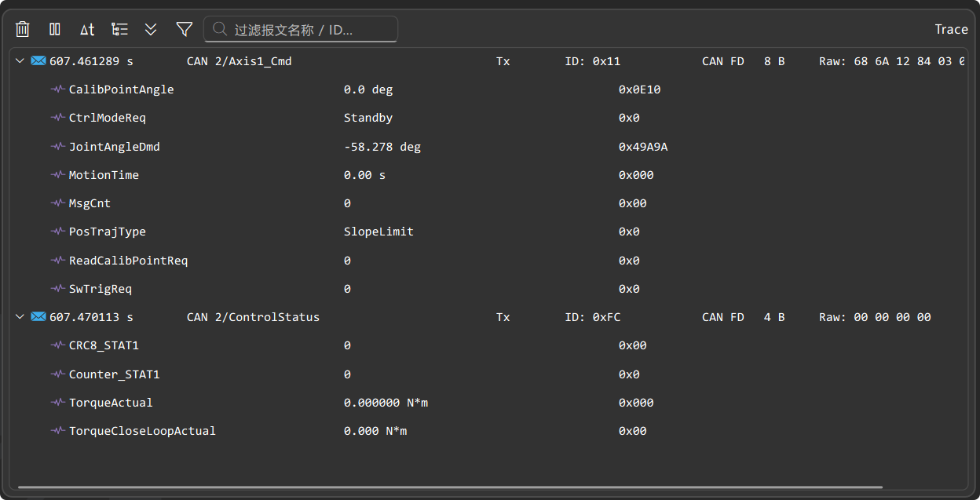Click signal waveform icon beside CRC8_STAT1
The width and height of the screenshot is (980, 500).
[57, 345]
